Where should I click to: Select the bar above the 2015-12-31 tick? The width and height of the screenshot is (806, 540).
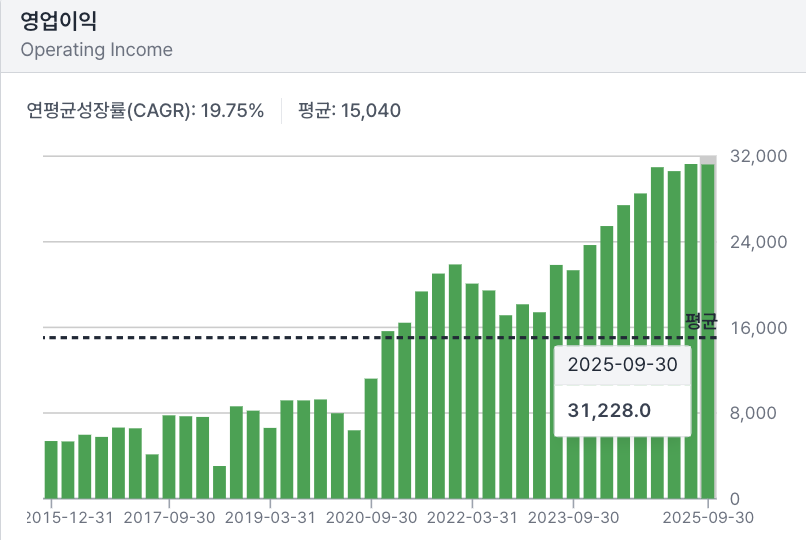coord(51,470)
